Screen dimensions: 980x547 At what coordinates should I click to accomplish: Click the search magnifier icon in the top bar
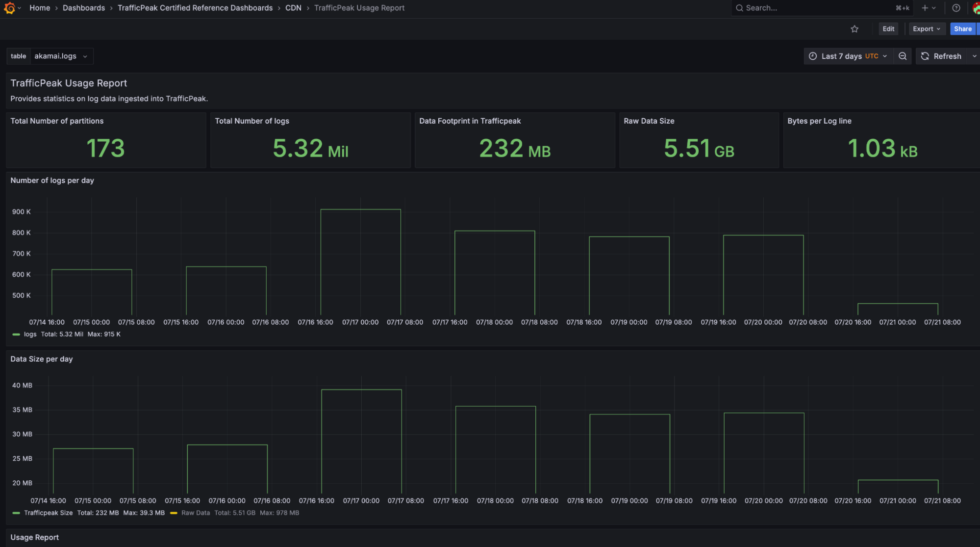(739, 8)
